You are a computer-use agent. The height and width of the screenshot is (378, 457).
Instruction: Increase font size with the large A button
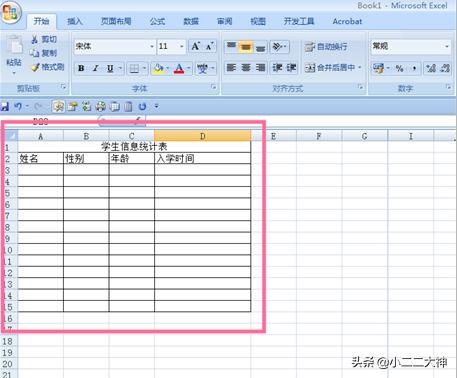click(196, 46)
